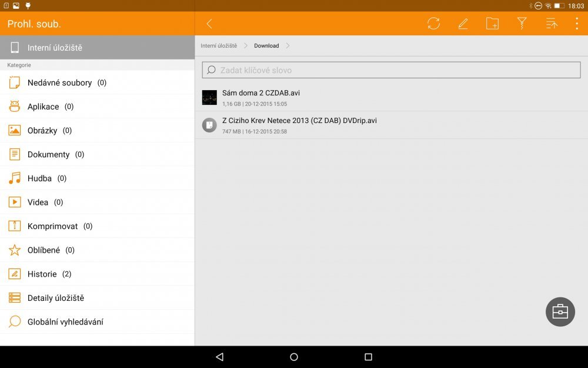Open the edit/rename mode with pencil icon
Screen dimensions: 588x368
(x=463, y=24)
